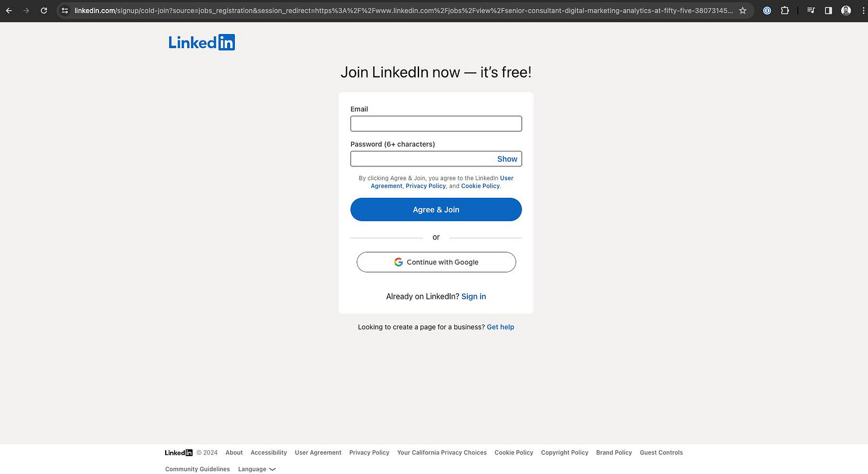Open the media control icon in toolbar
868x474 pixels.
(x=811, y=11)
